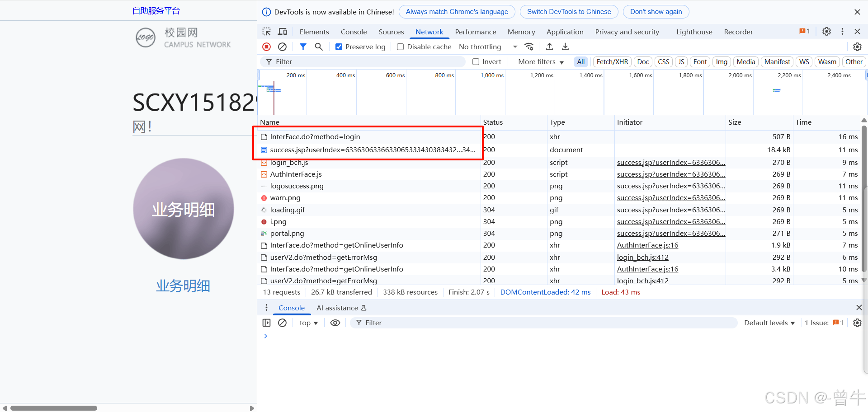Open the network search tool
Screen dimensions: 868x412
(319, 47)
